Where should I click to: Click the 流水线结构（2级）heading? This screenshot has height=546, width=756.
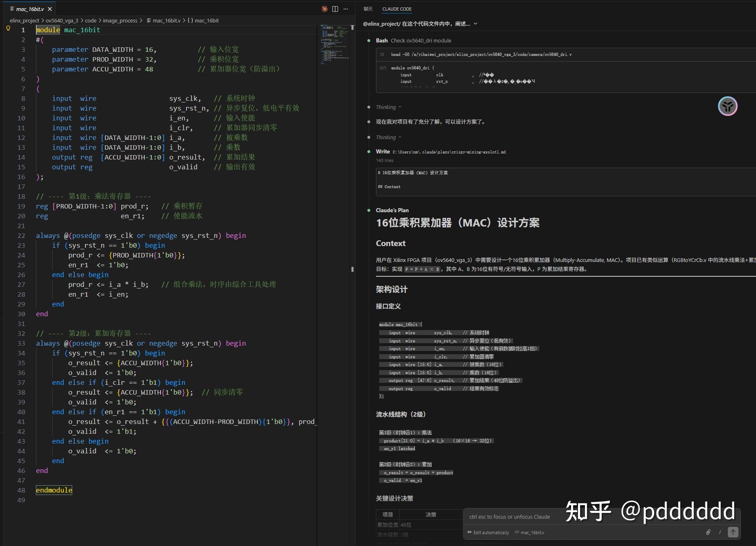pyautogui.click(x=401, y=415)
